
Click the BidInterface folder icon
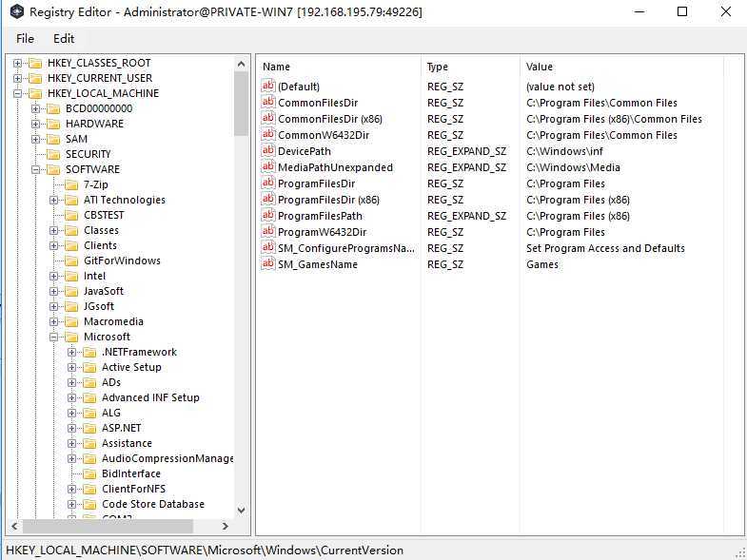tap(89, 473)
